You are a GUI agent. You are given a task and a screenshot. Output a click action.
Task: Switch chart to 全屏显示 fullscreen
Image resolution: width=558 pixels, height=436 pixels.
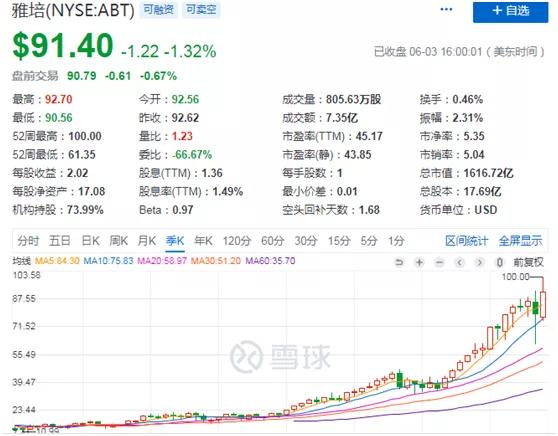point(520,241)
